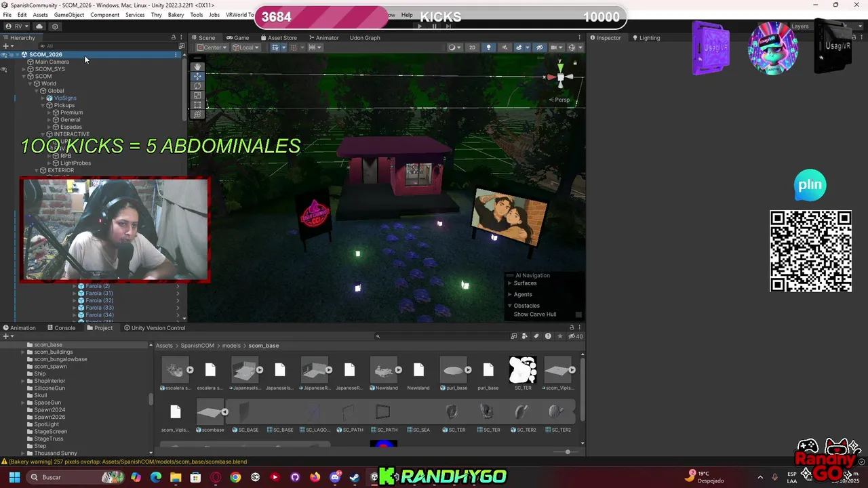The image size is (868, 488).
Task: Toggle hidden objects visibility in Scene
Action: pyautogui.click(x=540, y=47)
